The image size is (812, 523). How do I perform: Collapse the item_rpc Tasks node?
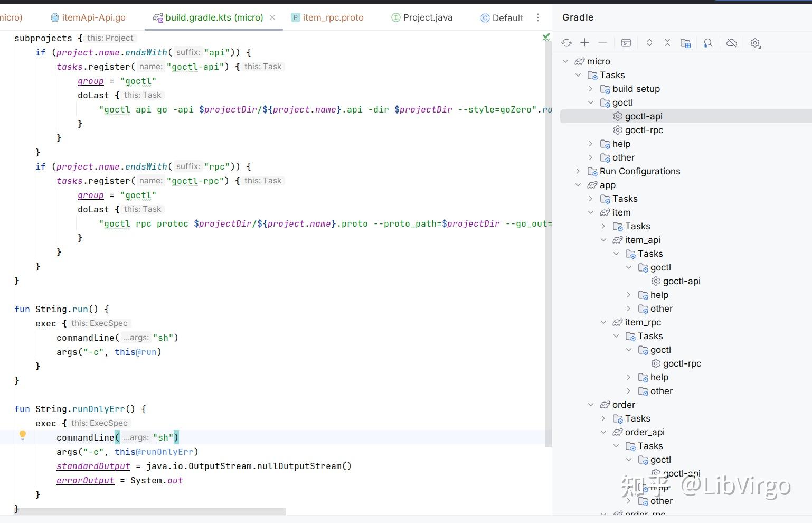(616, 336)
